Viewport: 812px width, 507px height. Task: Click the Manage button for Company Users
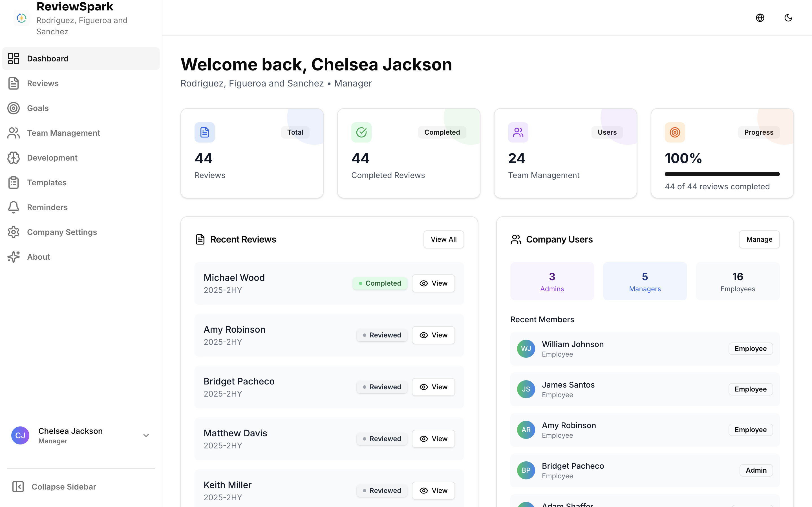tap(759, 239)
